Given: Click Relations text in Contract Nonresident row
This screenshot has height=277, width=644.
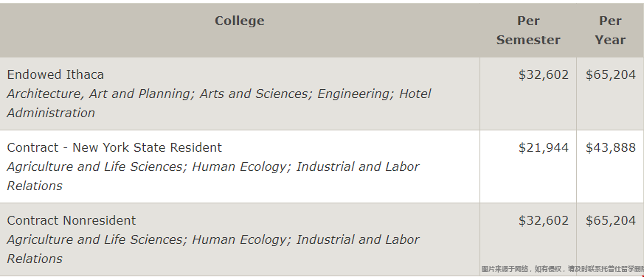Looking at the screenshot, I should pos(35,259).
